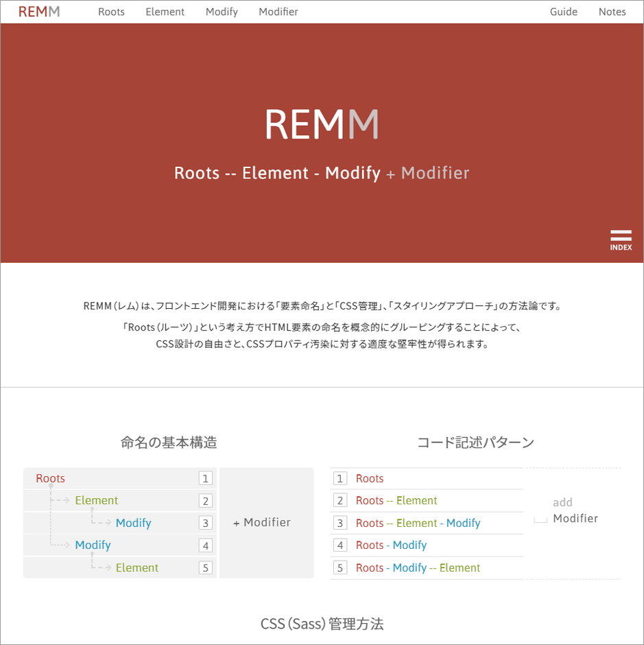Click the 'Roots - Modify -- Element' pattern entry
This screenshot has height=645, width=644.
[417, 567]
